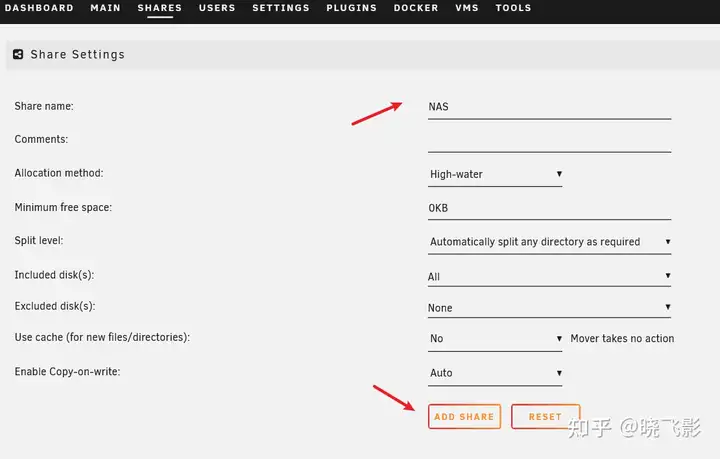Open the Tools tab
The width and height of the screenshot is (720, 459).
pyautogui.click(x=513, y=8)
